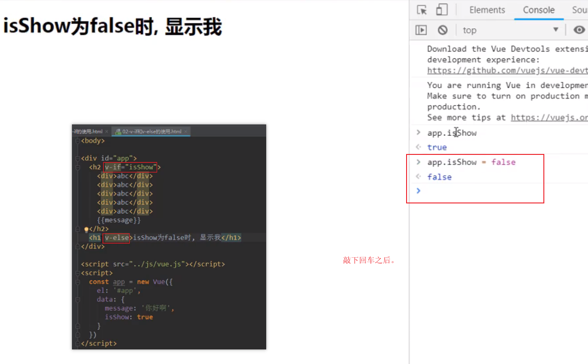Click the fold marker beside </div>
Screen dimensions: 588x364
coord(78,247)
